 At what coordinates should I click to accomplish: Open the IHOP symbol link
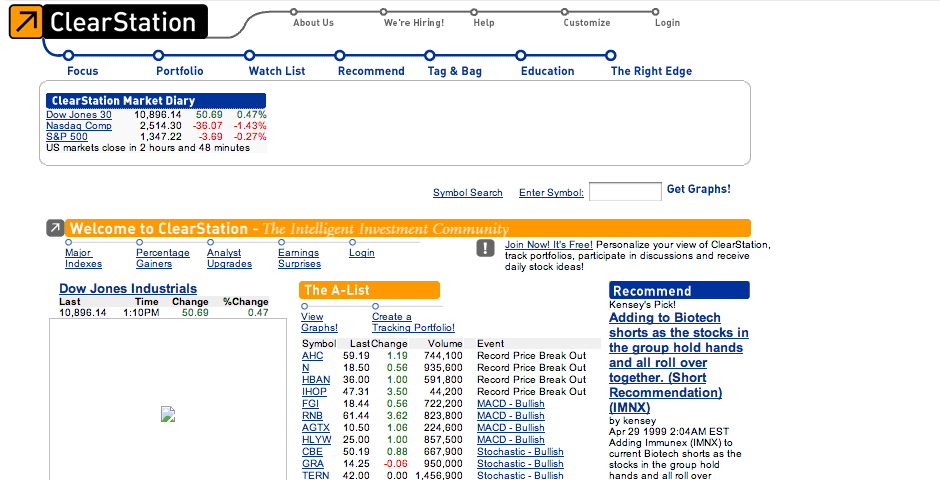pos(314,392)
